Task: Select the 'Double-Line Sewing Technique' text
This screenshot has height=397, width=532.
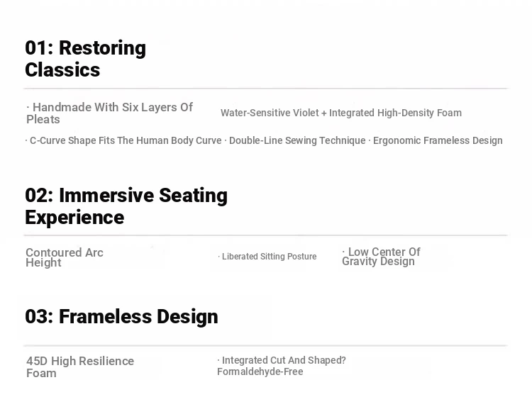Action: (x=297, y=140)
